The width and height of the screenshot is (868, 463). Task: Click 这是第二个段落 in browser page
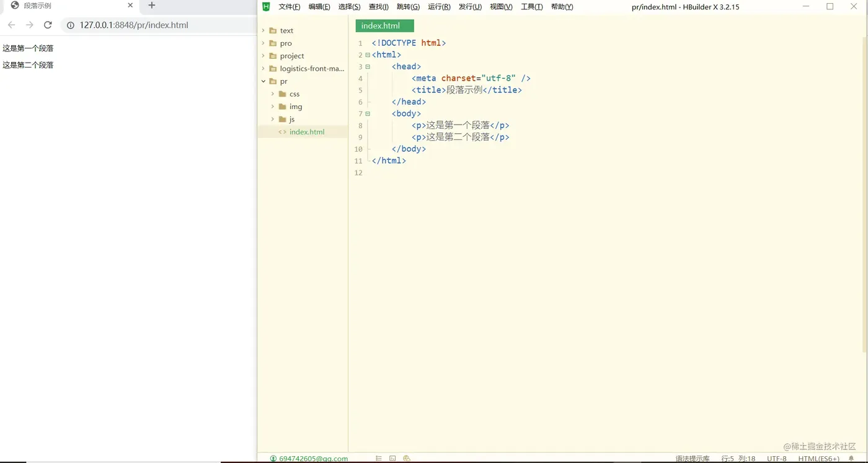click(x=28, y=65)
